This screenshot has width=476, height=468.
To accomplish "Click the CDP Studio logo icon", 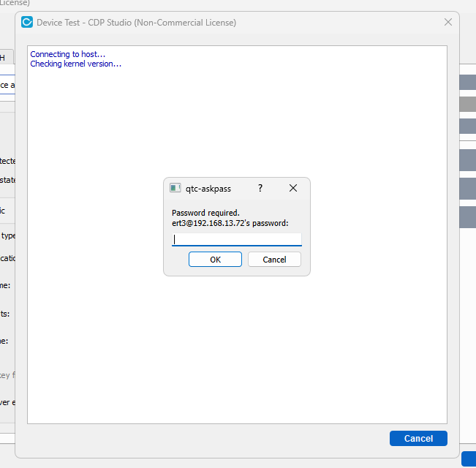I will click(x=27, y=22).
